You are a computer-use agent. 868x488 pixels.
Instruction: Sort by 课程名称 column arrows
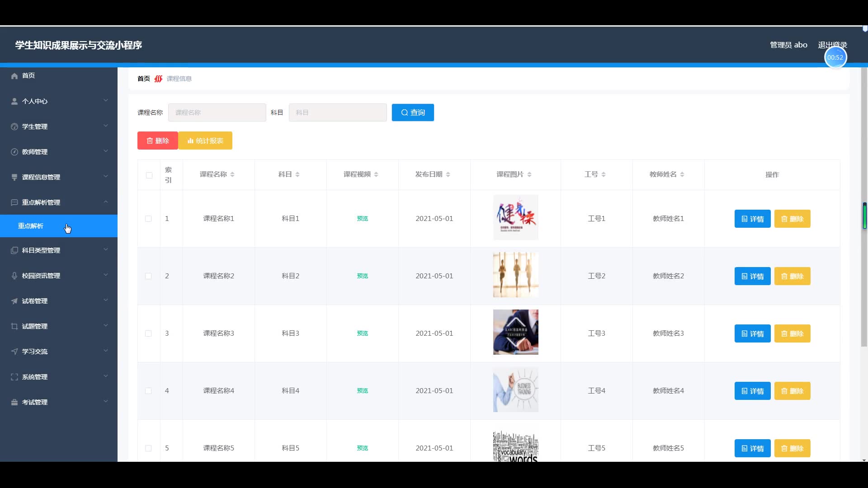[232, 174]
